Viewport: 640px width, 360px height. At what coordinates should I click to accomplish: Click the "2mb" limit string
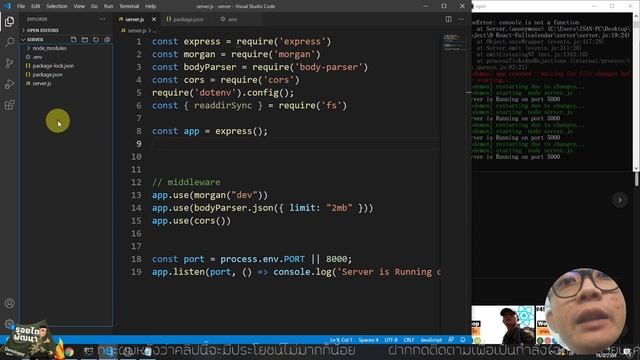339,208
